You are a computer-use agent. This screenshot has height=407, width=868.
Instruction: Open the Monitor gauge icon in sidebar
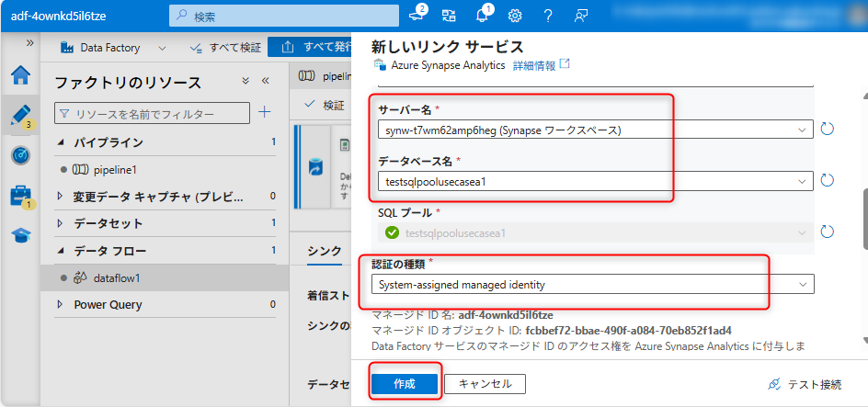[20, 156]
